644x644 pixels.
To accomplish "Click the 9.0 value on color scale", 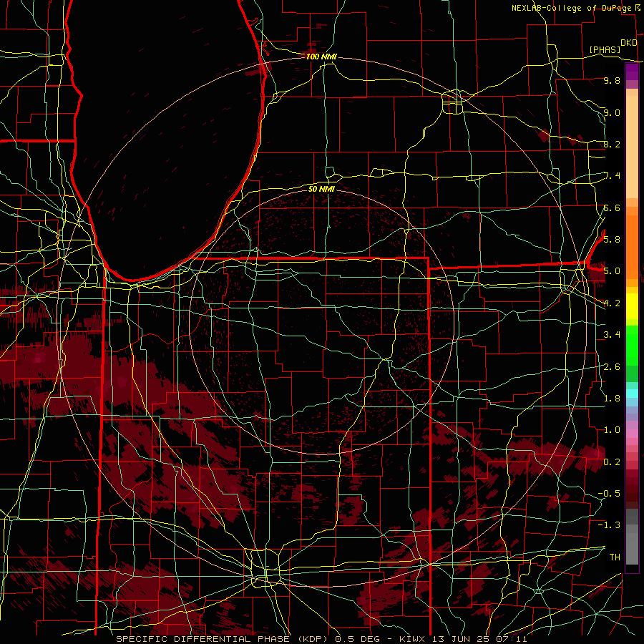I will (x=612, y=112).
